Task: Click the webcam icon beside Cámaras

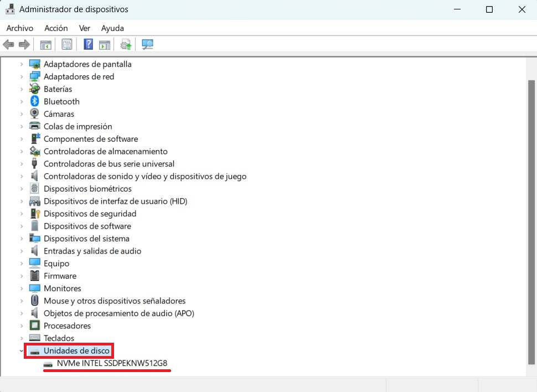Action: click(x=34, y=114)
